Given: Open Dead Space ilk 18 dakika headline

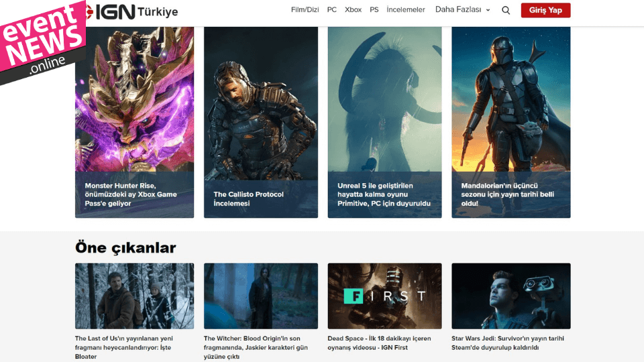Looking at the screenshot, I should (x=379, y=343).
